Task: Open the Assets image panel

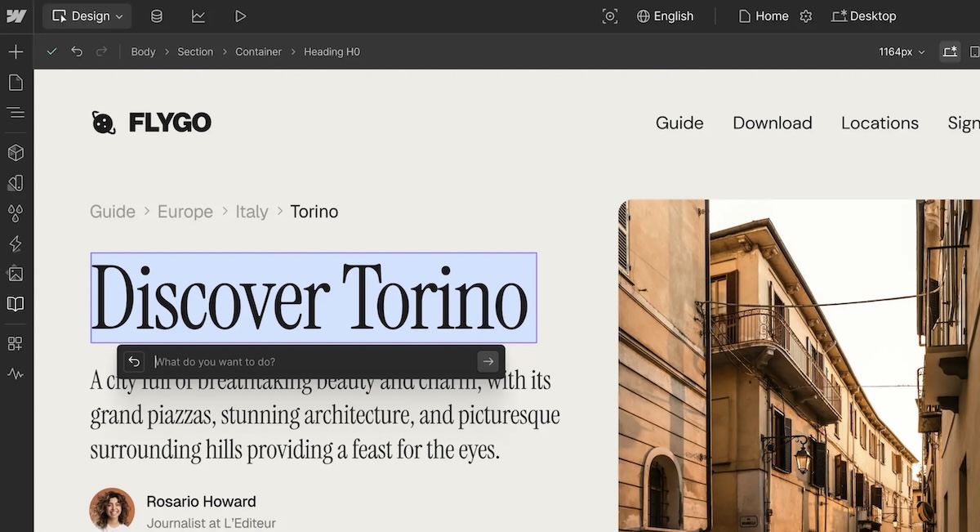Action: [16, 274]
